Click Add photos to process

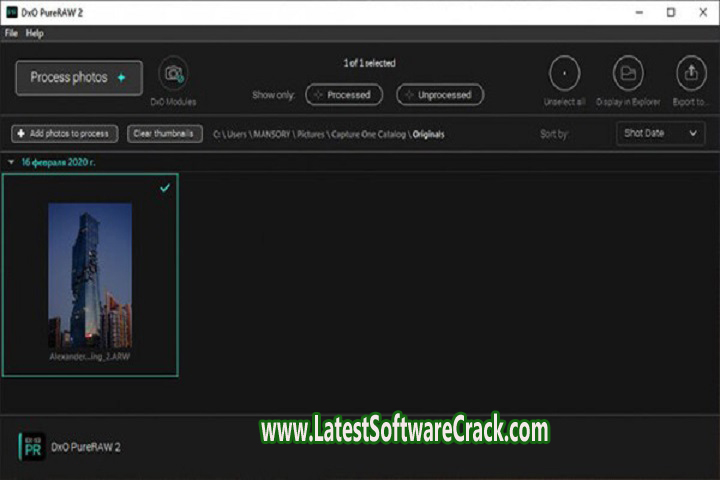click(65, 134)
